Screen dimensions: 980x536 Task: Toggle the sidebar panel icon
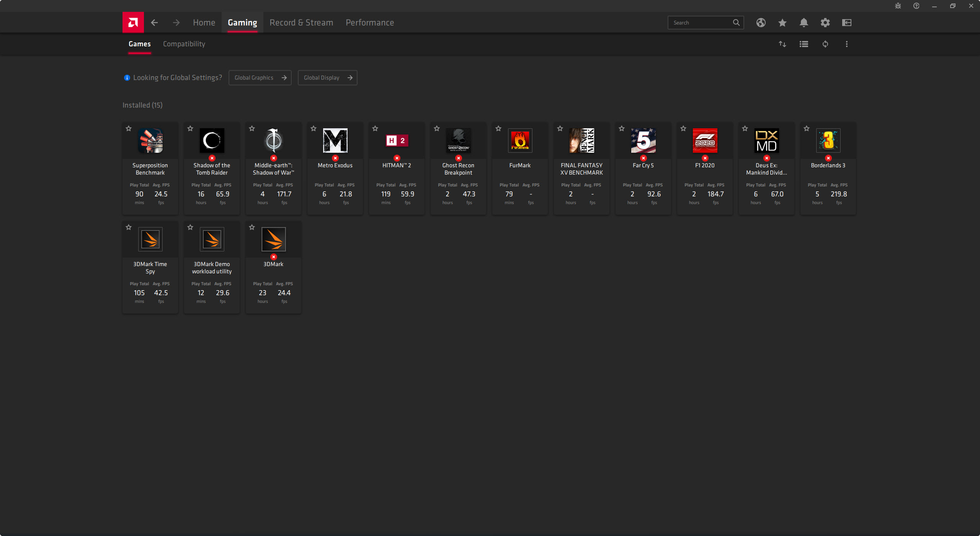[847, 23]
